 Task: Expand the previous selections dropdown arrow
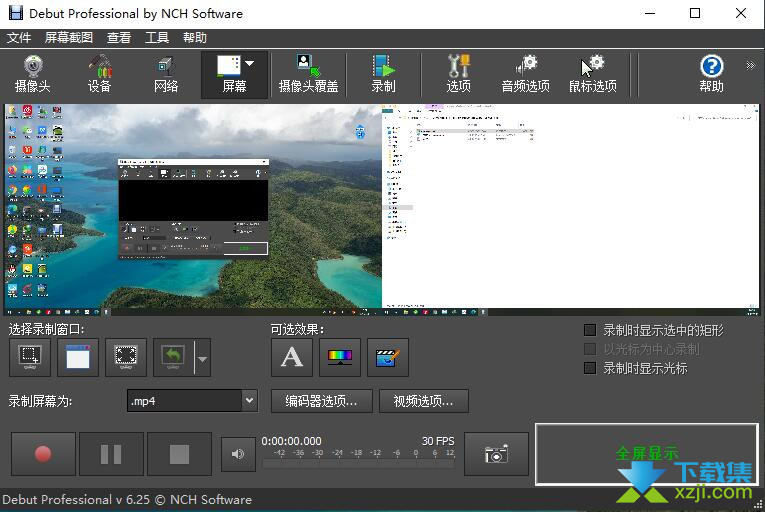coord(202,358)
